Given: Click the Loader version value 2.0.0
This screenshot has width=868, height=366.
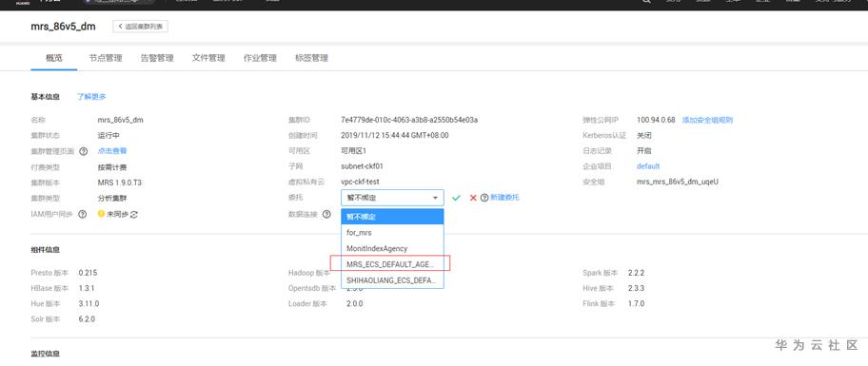Looking at the screenshot, I should point(355,303).
